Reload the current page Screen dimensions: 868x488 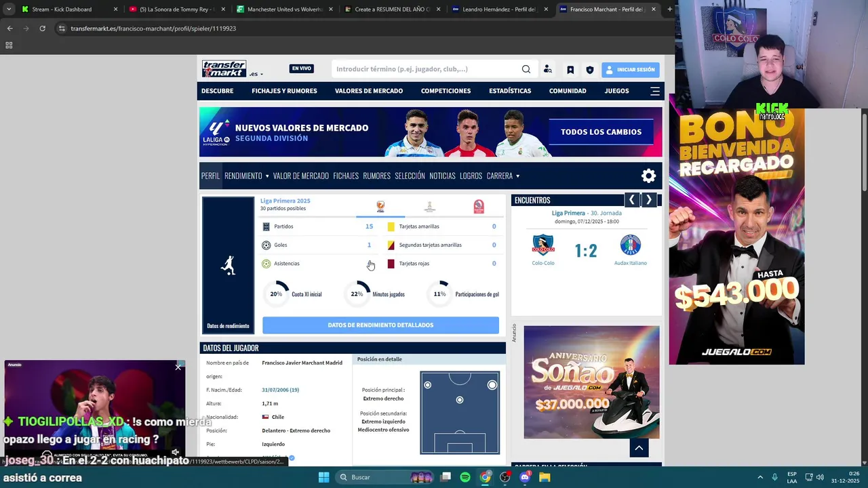pos(42,28)
